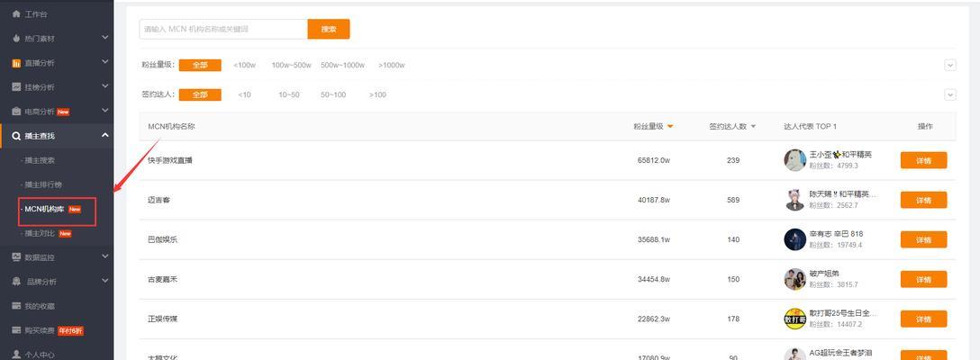Click 古麦嘉禾 MCN name

coord(162,279)
